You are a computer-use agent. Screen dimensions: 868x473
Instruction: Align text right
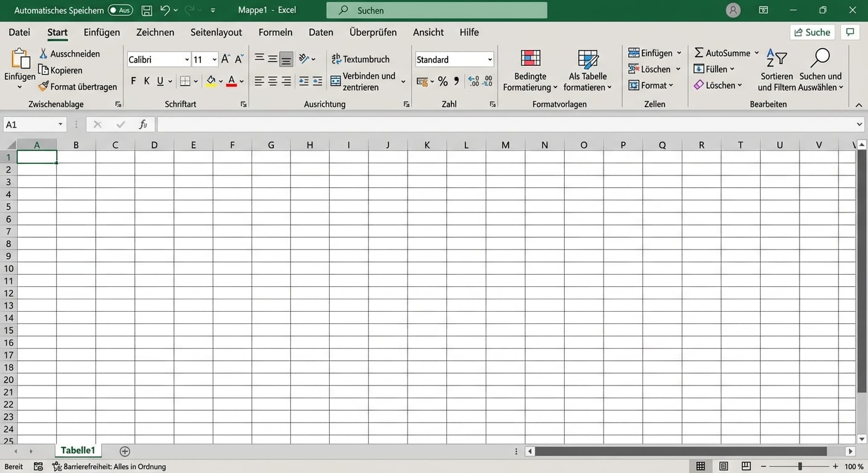tap(286, 81)
